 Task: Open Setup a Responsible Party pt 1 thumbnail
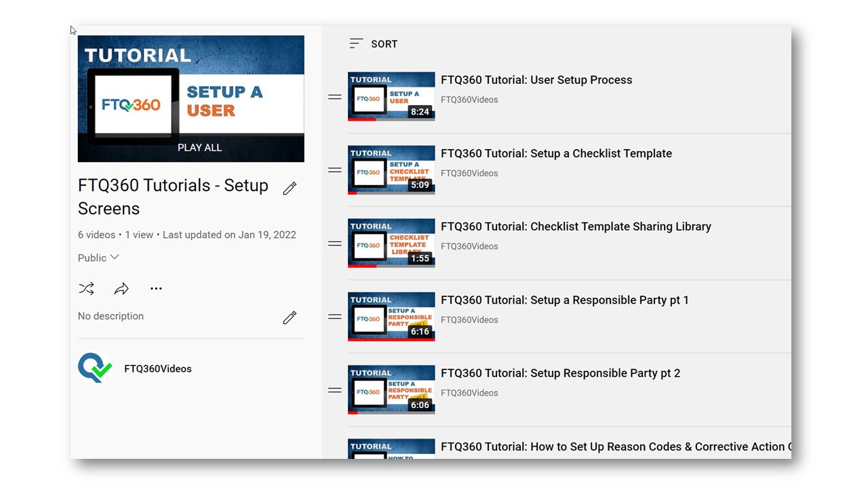point(391,316)
